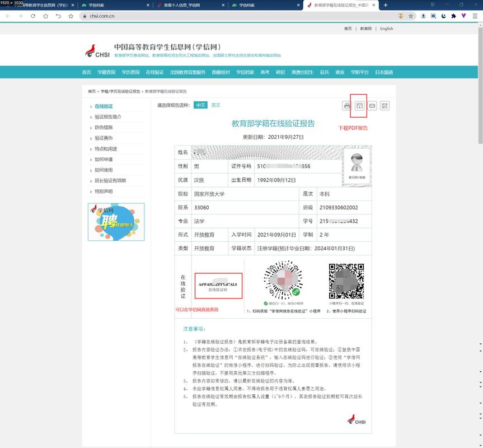Open 学历查询 in the navigation bar

pyautogui.click(x=130, y=72)
